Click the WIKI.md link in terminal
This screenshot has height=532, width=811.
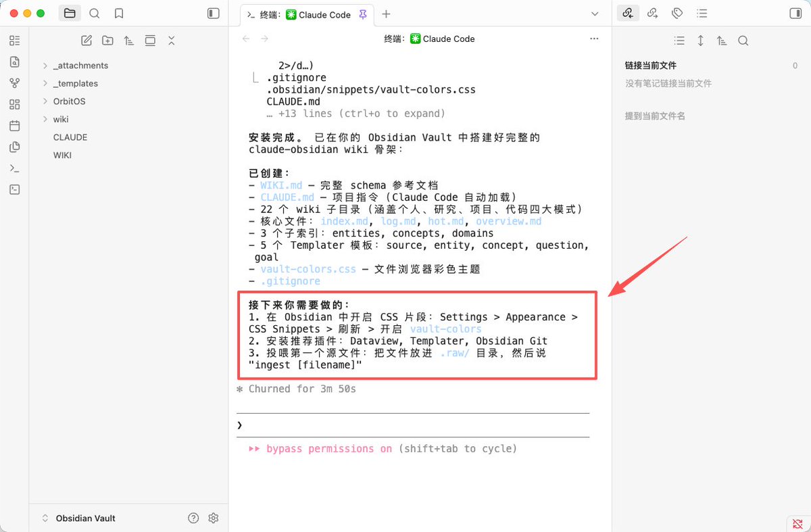tap(281, 185)
